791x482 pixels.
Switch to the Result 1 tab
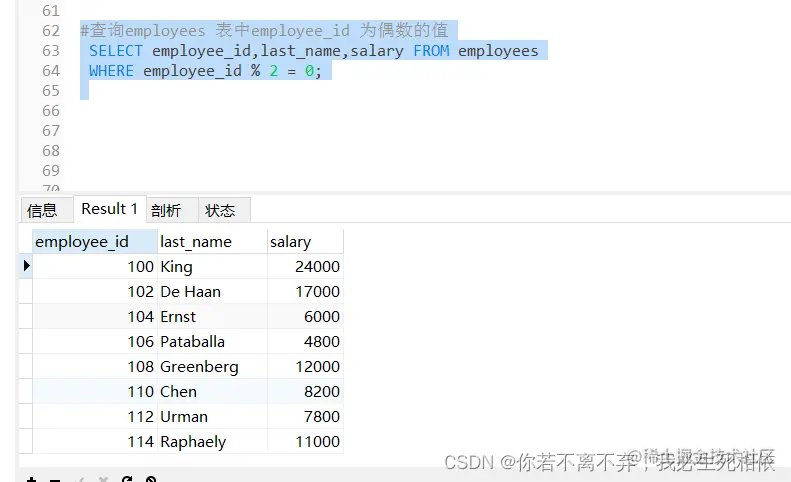click(109, 209)
